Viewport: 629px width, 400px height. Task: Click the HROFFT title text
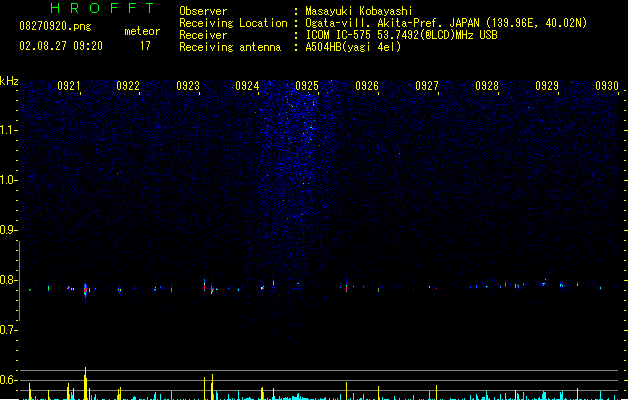coord(102,8)
